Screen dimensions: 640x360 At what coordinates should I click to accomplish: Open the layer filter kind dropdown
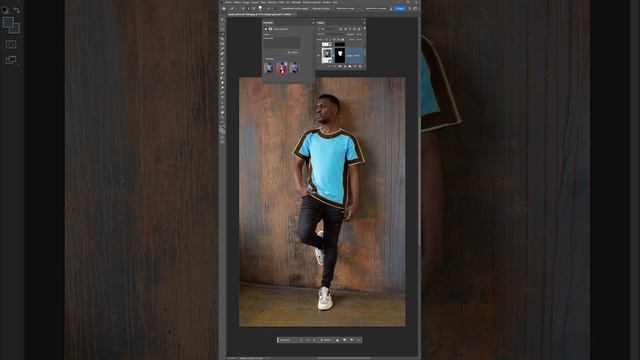point(328,29)
